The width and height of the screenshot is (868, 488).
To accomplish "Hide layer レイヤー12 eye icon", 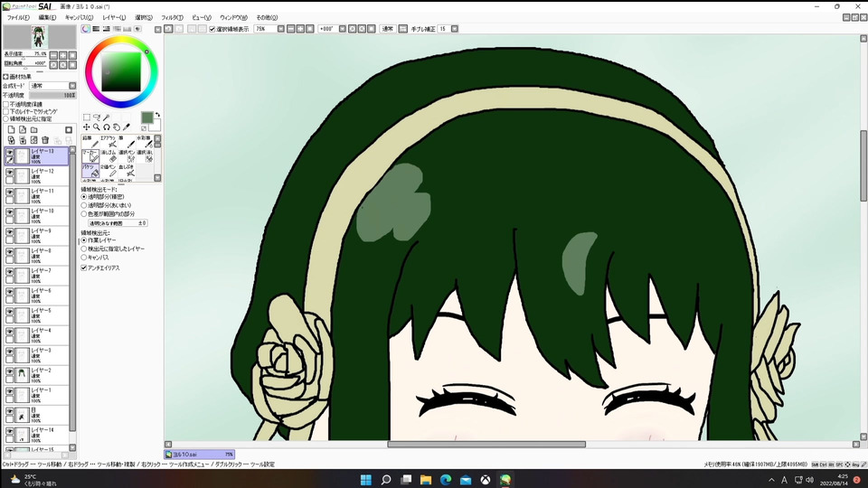I will click(x=9, y=173).
